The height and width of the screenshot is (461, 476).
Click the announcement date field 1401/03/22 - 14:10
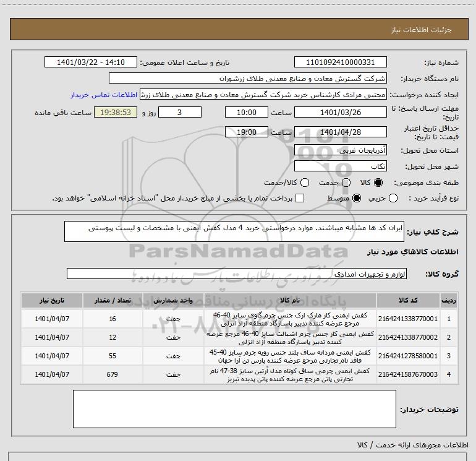[x=91, y=62]
